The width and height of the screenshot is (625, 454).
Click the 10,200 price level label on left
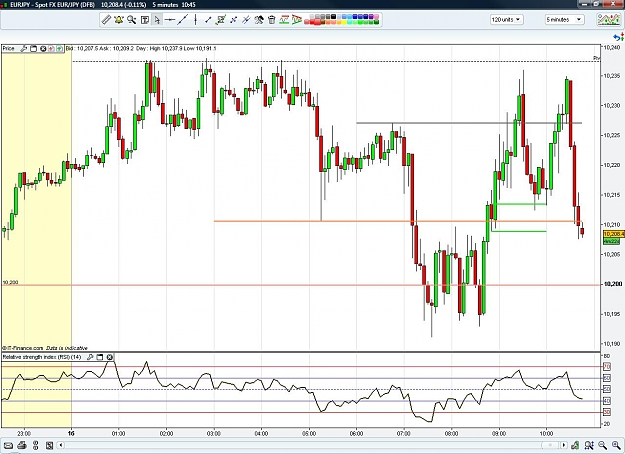pos(10,282)
